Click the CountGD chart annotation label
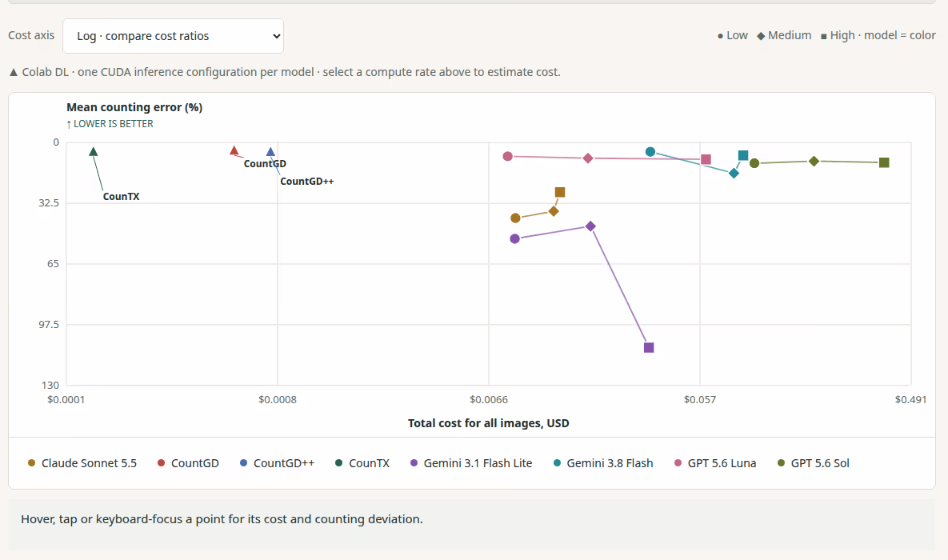Screen dimensions: 948x560 tap(265, 164)
